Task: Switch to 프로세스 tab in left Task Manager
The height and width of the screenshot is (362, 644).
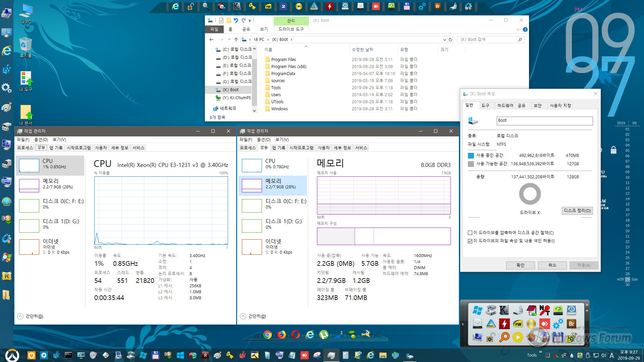Action: pos(25,148)
